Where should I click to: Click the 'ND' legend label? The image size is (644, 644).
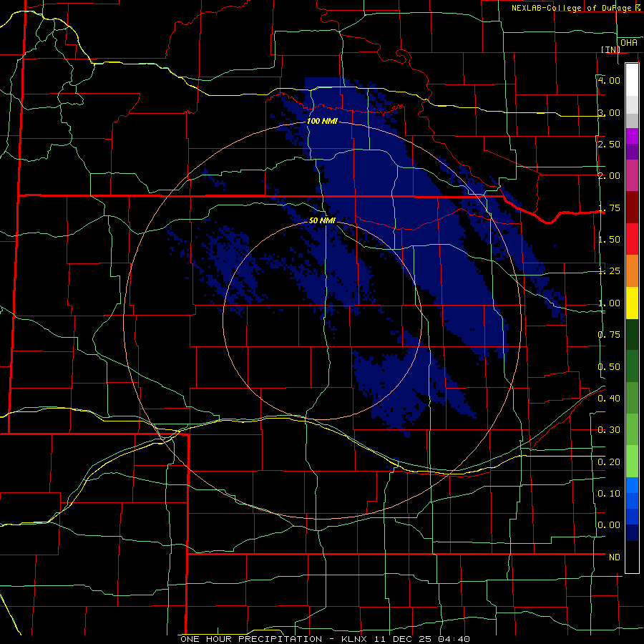[x=615, y=557]
